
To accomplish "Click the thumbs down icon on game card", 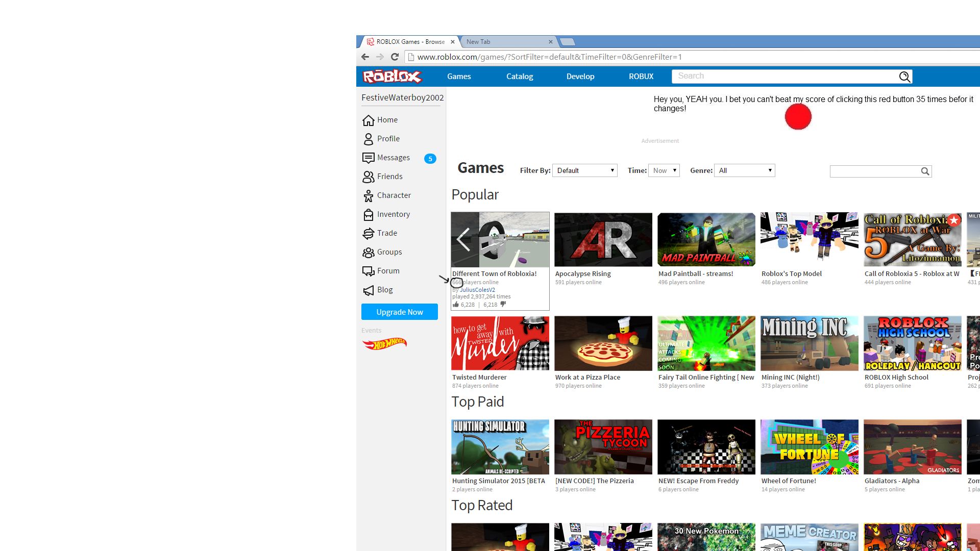I will (503, 305).
